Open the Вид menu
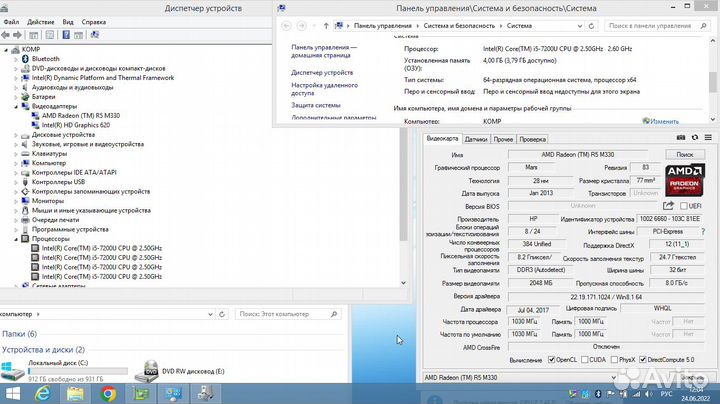720x404 pixels. tap(68, 22)
